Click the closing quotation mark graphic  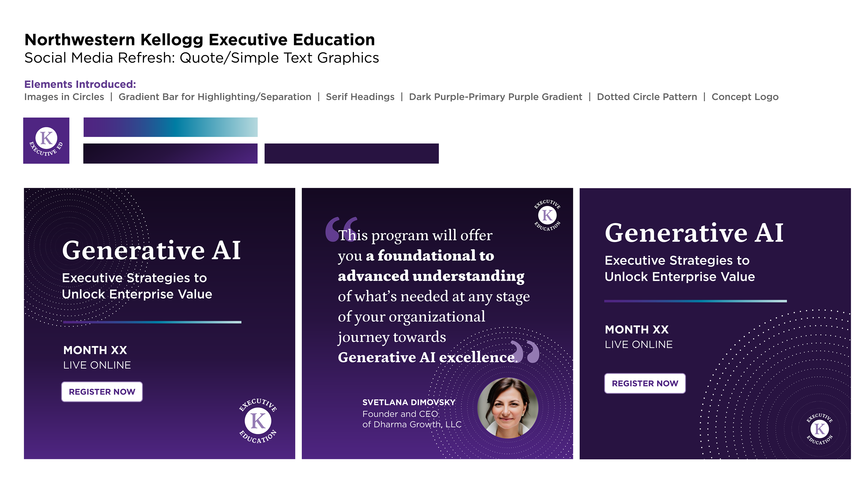pyautogui.click(x=525, y=351)
